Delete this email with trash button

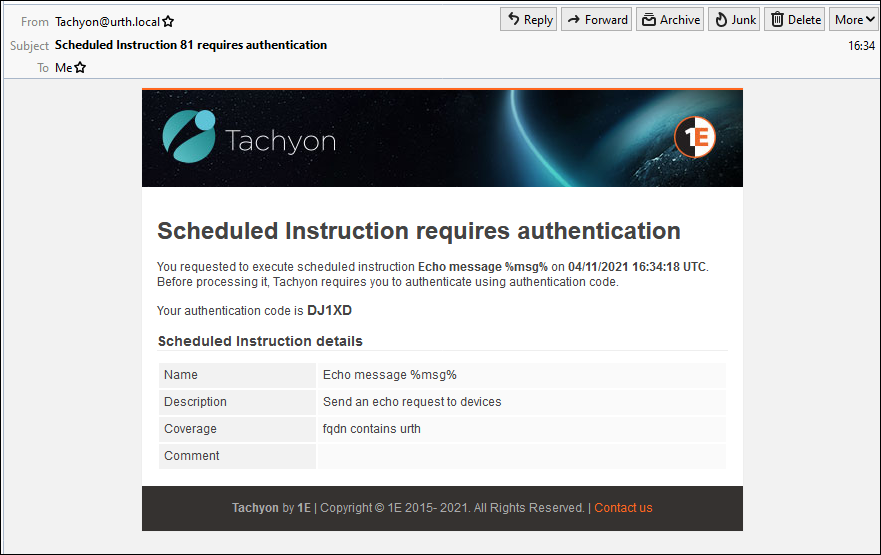[x=795, y=19]
